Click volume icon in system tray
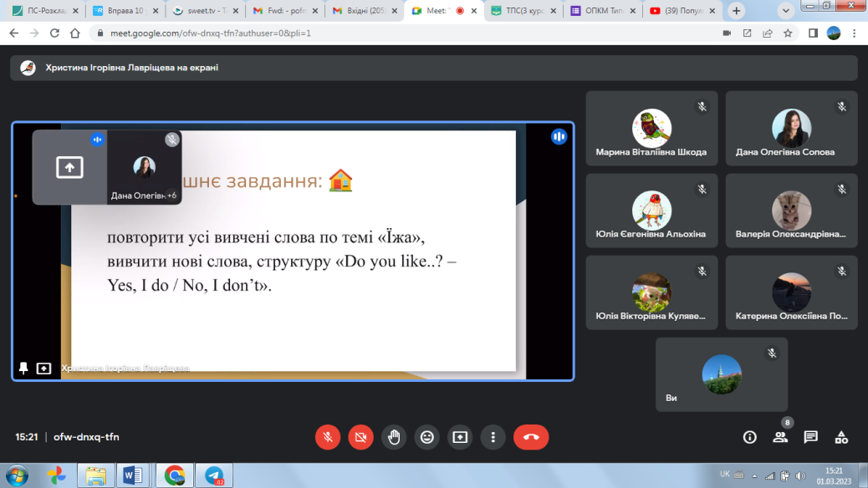The image size is (868, 488). point(800,475)
